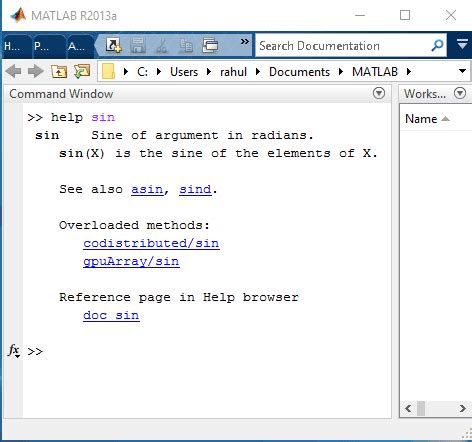Open the address bar history dropdown
The width and height of the screenshot is (472, 442).
coord(462,71)
